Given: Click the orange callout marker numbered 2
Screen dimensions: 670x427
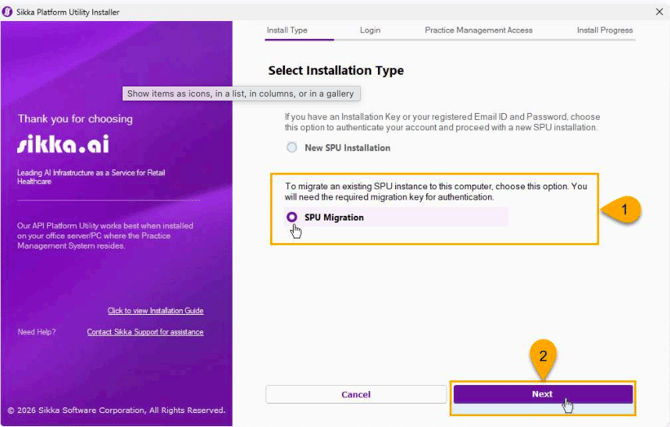Looking at the screenshot, I should point(542,355).
